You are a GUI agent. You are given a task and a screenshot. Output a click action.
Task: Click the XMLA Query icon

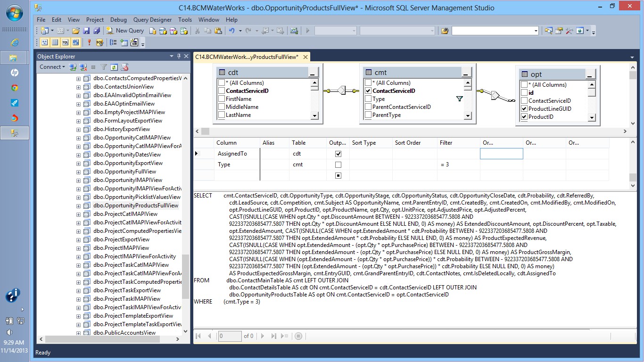click(x=184, y=31)
